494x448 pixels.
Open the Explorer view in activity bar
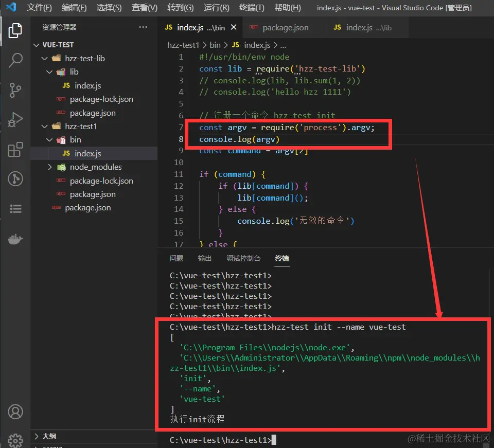[15, 30]
